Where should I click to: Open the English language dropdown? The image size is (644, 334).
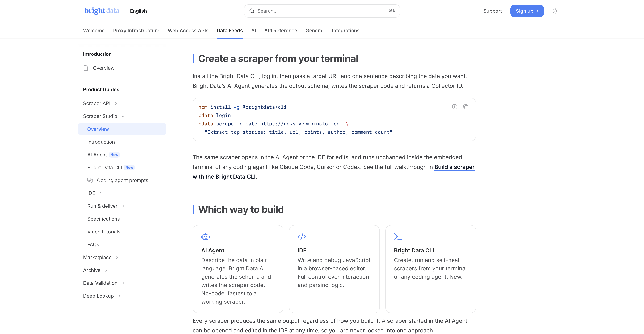(141, 11)
